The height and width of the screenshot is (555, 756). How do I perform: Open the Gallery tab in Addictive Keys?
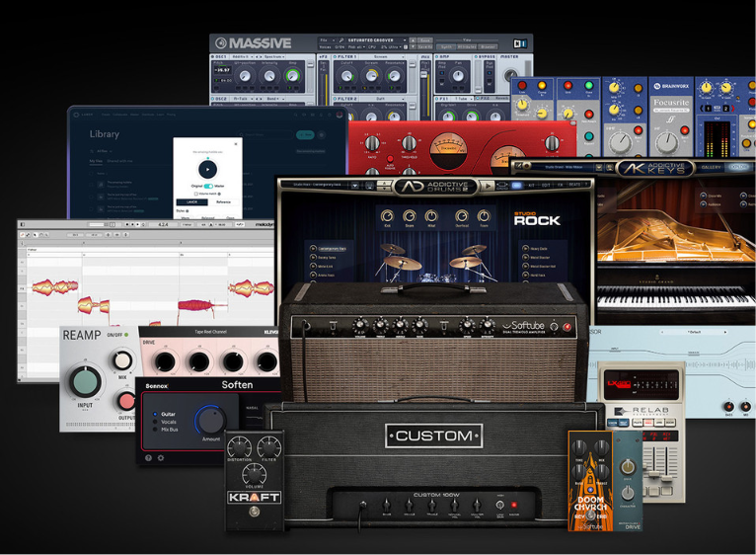click(712, 167)
